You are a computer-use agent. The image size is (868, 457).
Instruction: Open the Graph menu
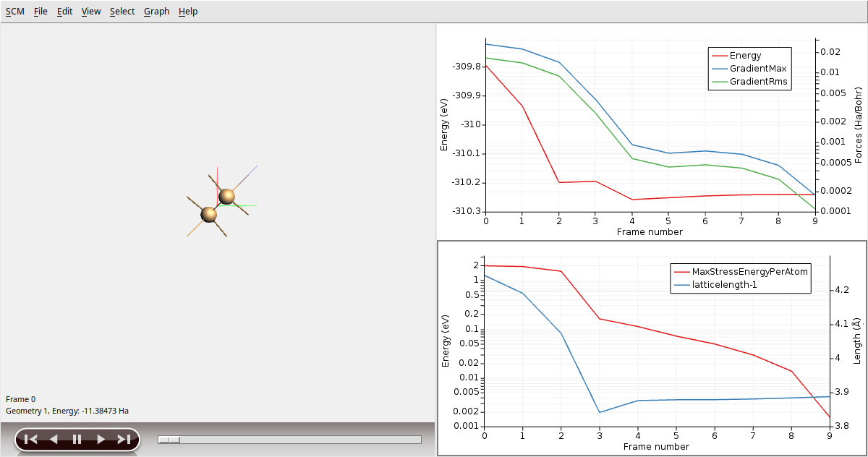(x=156, y=12)
